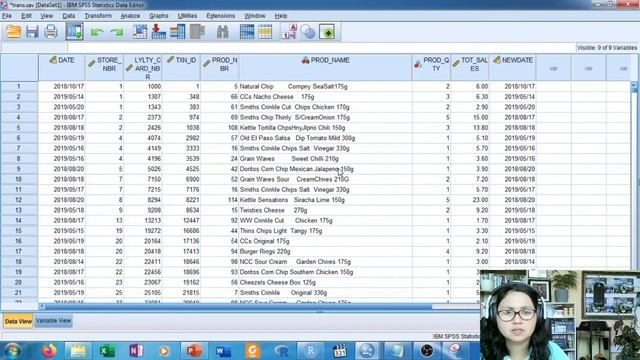Select row number 12 header
640x360 pixels.
coord(19,200)
